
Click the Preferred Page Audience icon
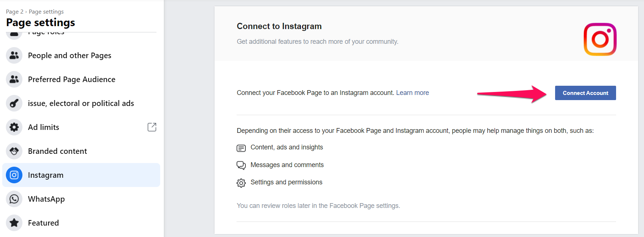pos(14,79)
